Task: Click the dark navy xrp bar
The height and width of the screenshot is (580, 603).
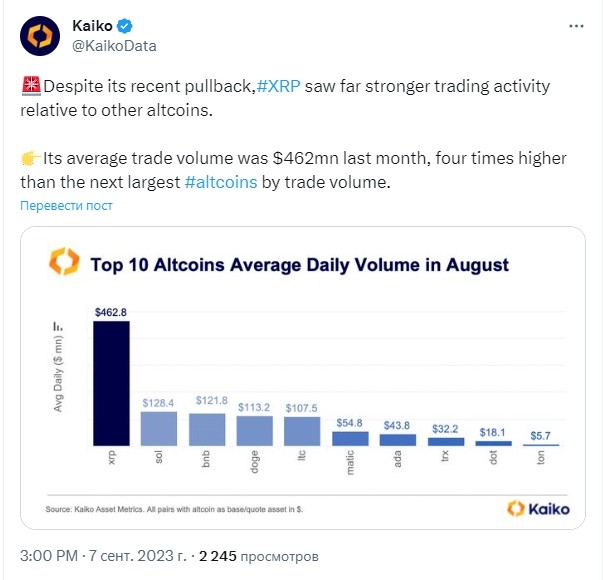Action: click(111, 383)
